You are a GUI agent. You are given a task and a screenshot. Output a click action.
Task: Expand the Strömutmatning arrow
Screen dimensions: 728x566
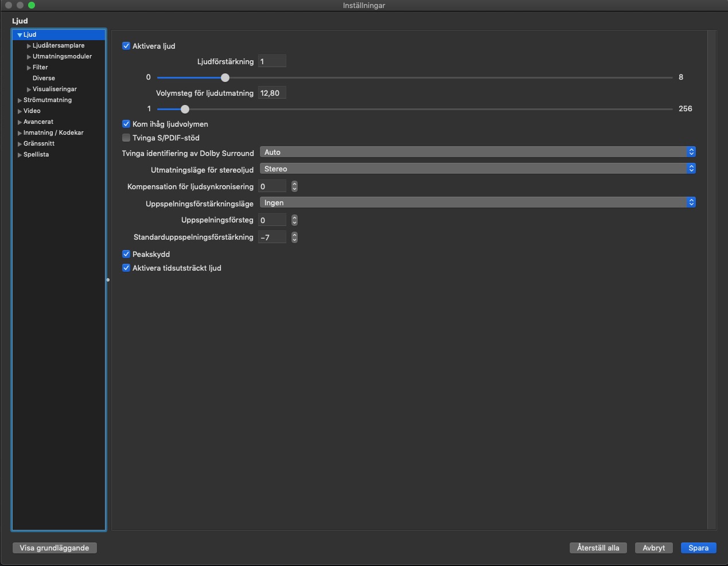click(x=20, y=100)
